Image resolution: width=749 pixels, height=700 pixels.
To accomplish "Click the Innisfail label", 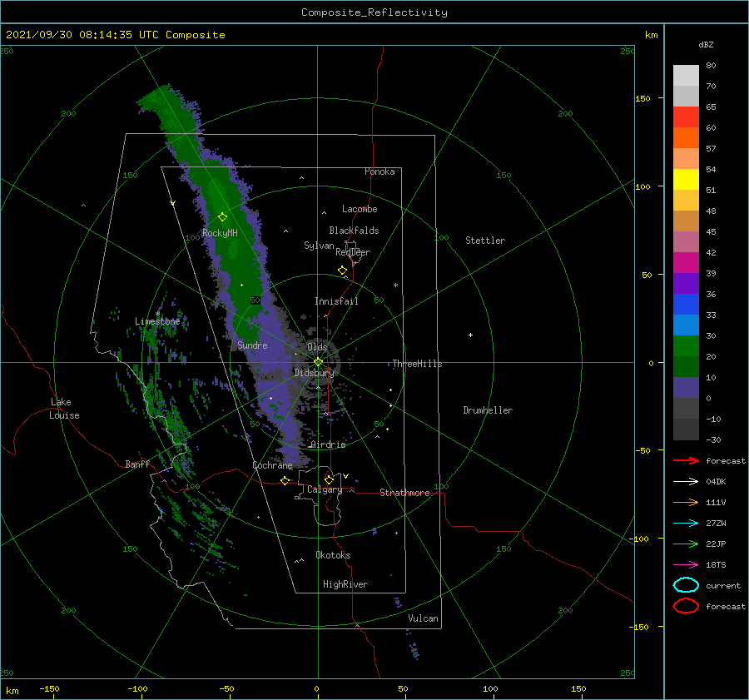I will tap(336, 301).
